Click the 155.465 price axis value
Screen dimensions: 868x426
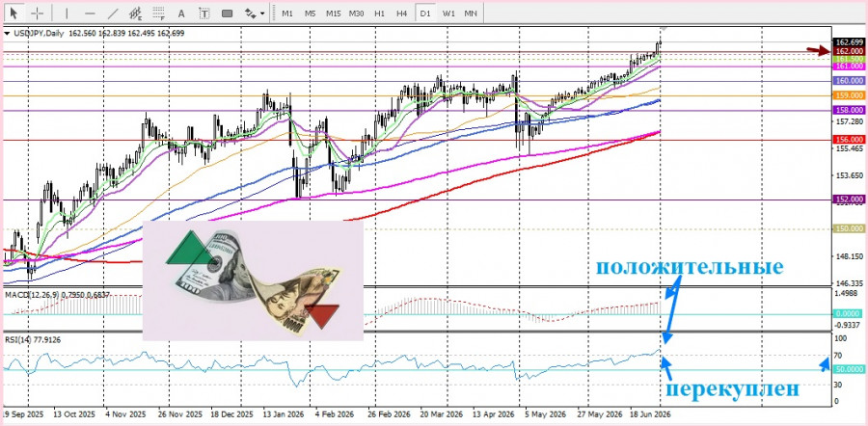click(849, 148)
